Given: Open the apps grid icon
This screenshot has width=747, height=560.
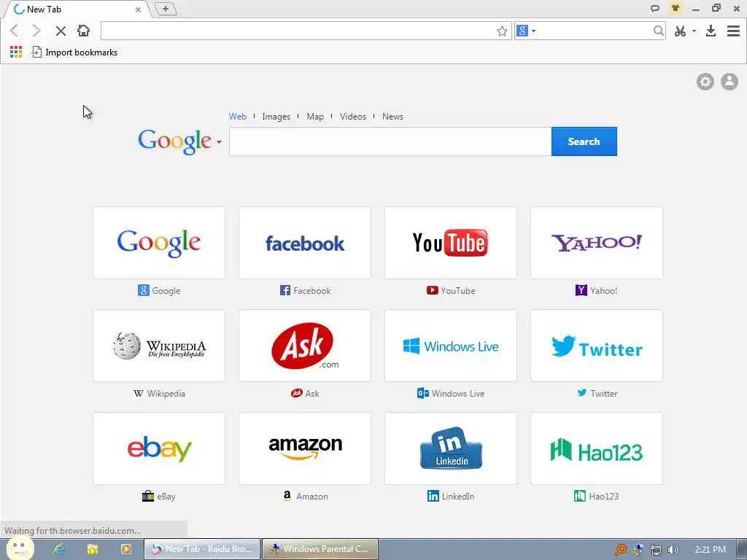Looking at the screenshot, I should click(16, 52).
